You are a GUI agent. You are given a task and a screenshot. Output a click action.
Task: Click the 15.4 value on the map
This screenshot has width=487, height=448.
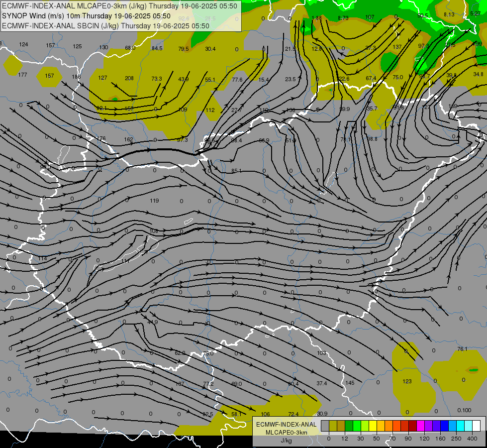pos(264,80)
